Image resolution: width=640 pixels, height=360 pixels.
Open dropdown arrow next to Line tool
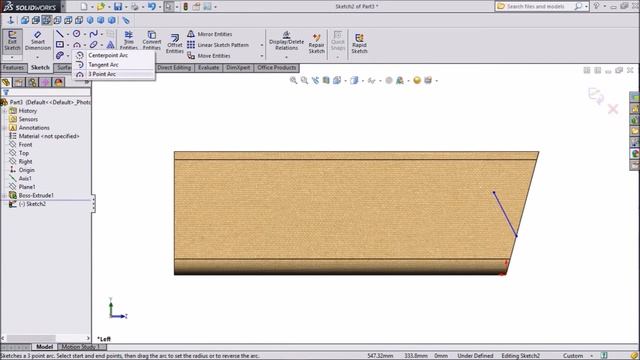click(x=68, y=34)
